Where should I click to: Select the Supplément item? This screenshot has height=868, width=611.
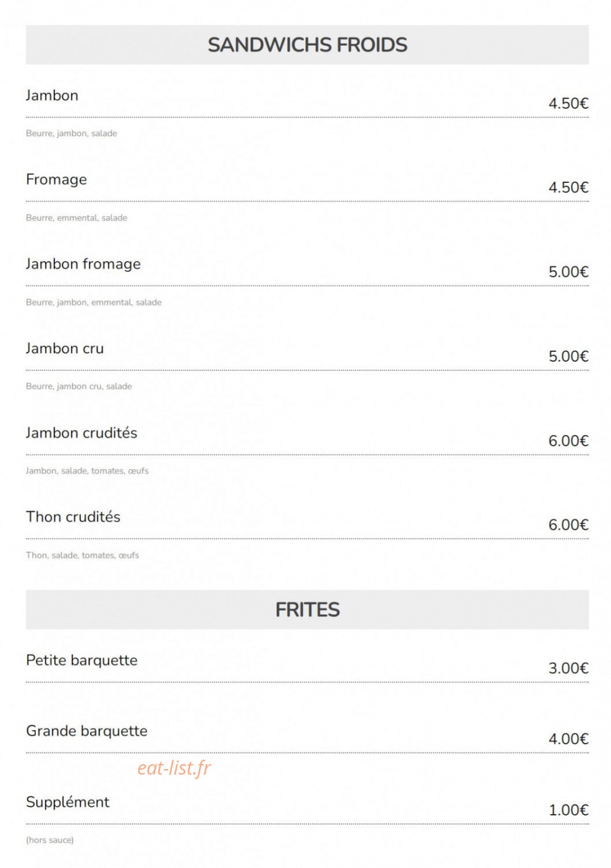click(x=67, y=802)
